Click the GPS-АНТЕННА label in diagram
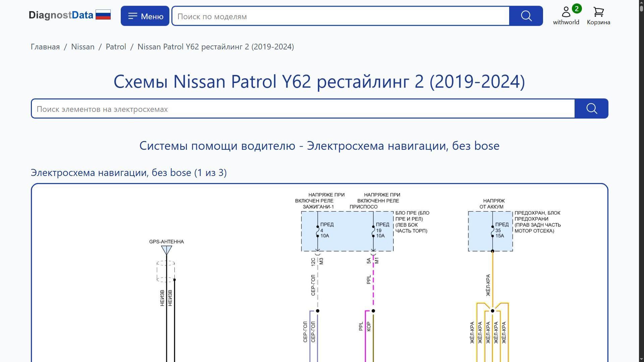This screenshot has width=644, height=362. [166, 241]
